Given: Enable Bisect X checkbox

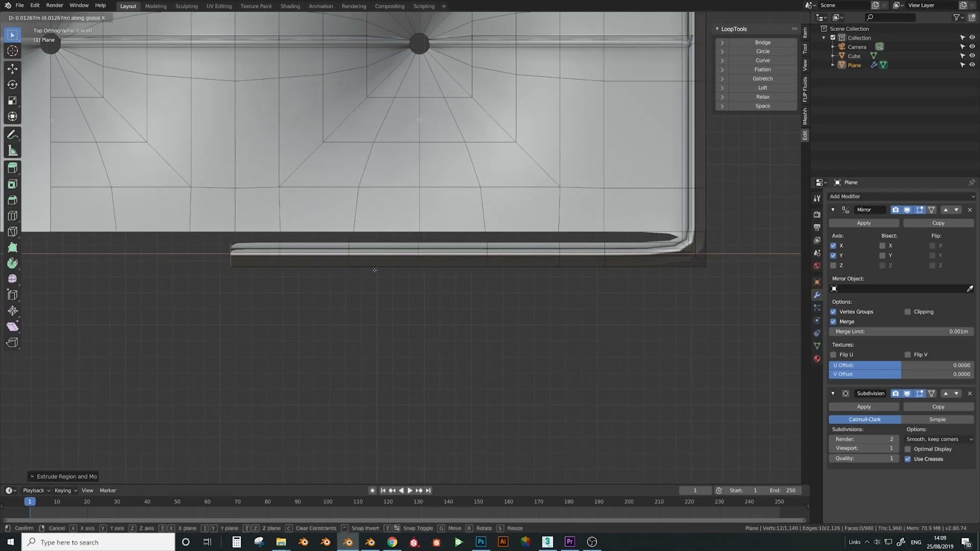Looking at the screenshot, I should click(883, 246).
